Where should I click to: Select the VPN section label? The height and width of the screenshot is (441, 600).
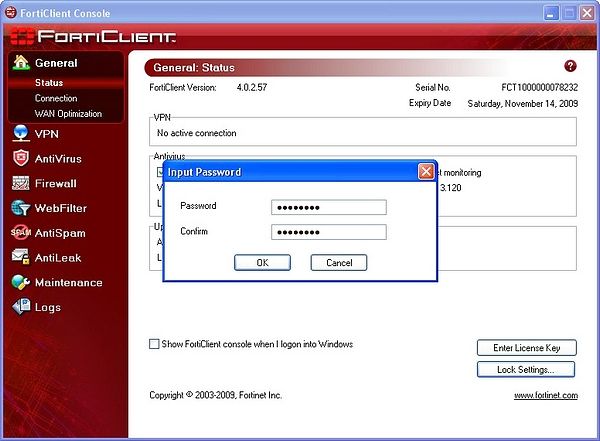(x=47, y=134)
